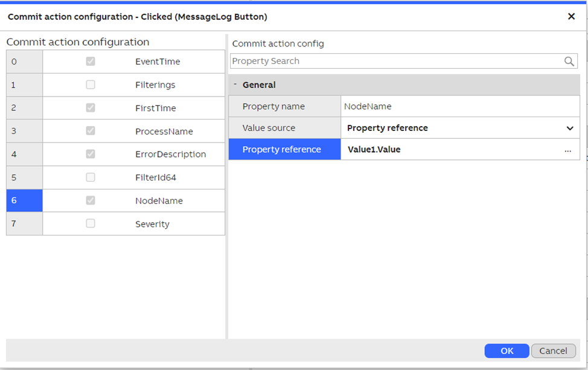Image resolution: width=588 pixels, height=370 pixels.
Task: Click the EventTime list entry
Action: (158, 62)
